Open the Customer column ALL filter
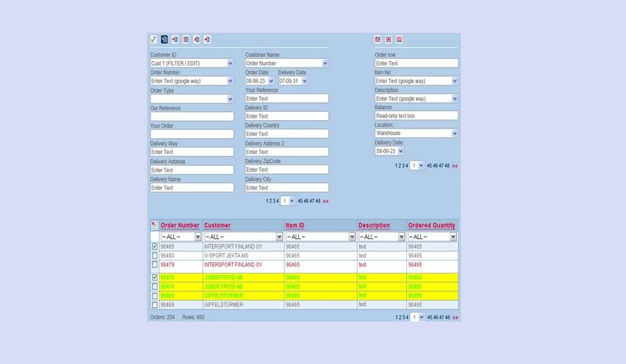Image resolution: width=626 pixels, height=364 pixels. click(279, 237)
